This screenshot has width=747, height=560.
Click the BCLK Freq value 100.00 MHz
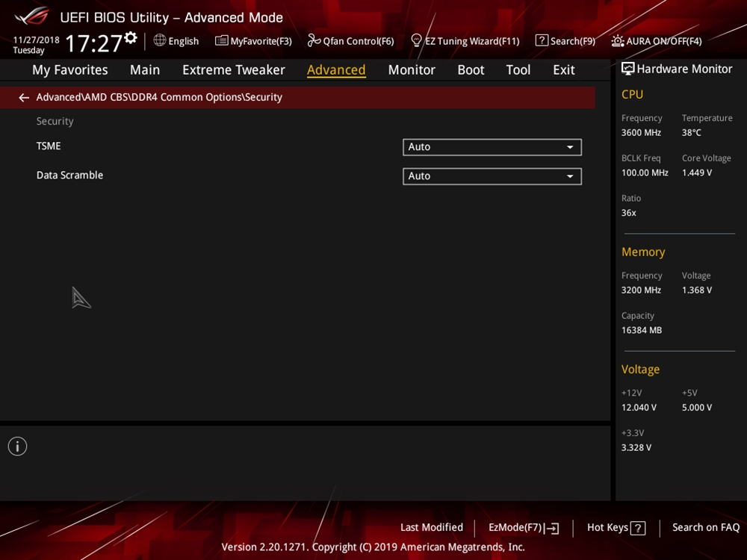(x=645, y=173)
